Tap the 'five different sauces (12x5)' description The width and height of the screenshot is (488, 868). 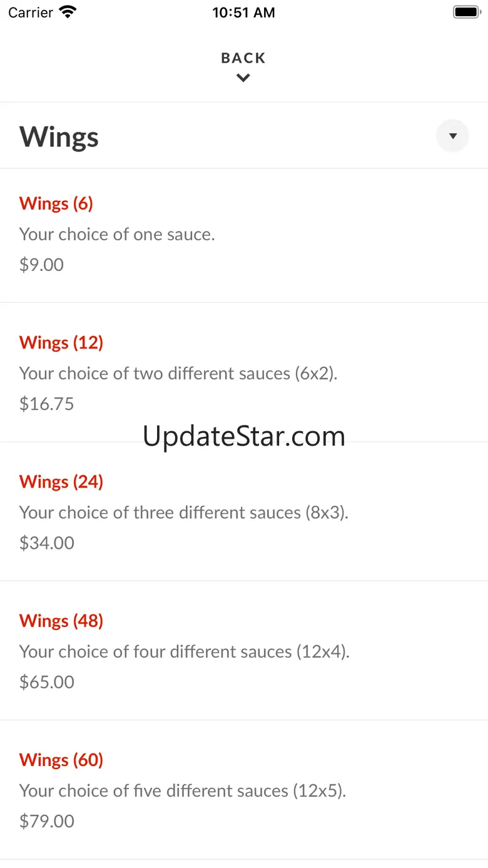tap(182, 790)
